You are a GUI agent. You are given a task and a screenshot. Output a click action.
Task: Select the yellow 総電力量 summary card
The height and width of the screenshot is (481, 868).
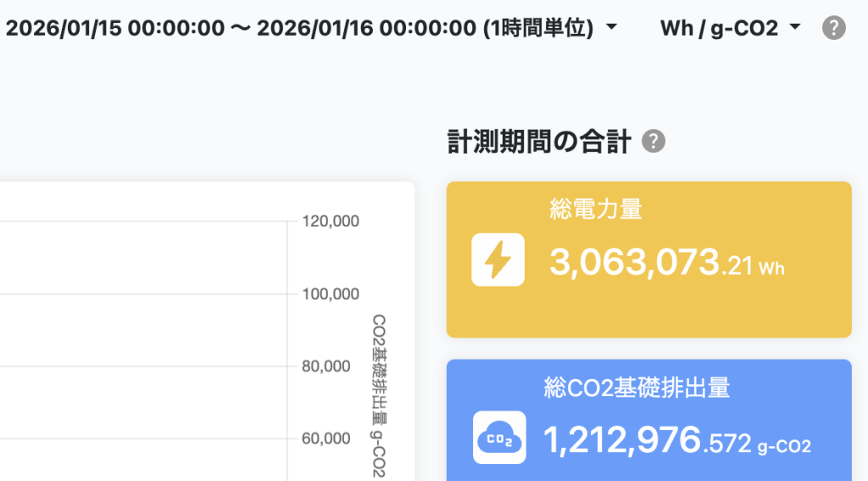click(648, 260)
